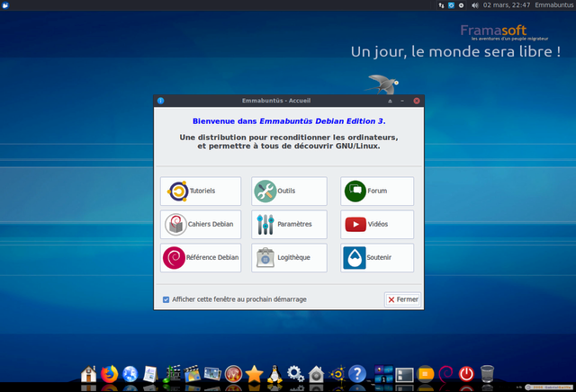The height and width of the screenshot is (392, 576).
Task: Open the applications menu in top-left panel
Action: click(x=5, y=5)
